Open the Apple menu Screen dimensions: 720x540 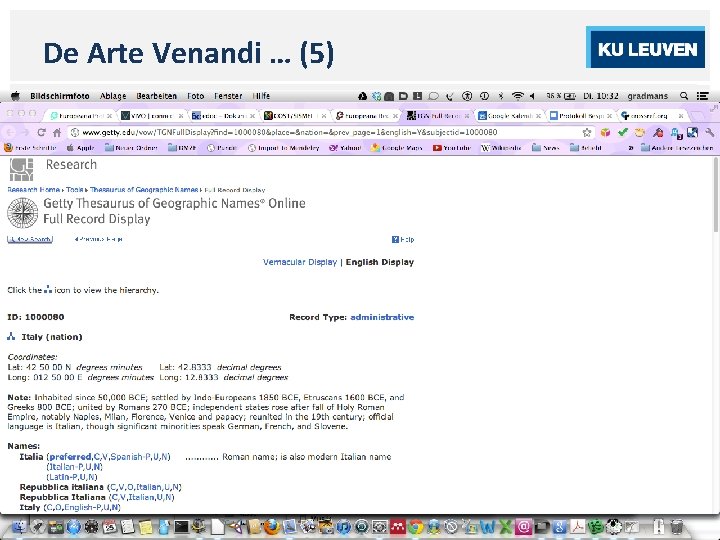tap(16, 96)
